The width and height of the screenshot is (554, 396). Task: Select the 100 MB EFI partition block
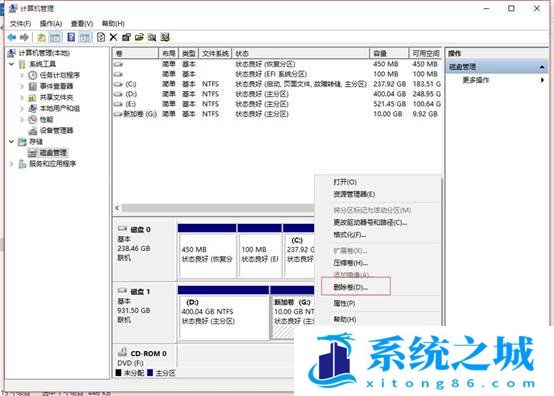(260, 250)
